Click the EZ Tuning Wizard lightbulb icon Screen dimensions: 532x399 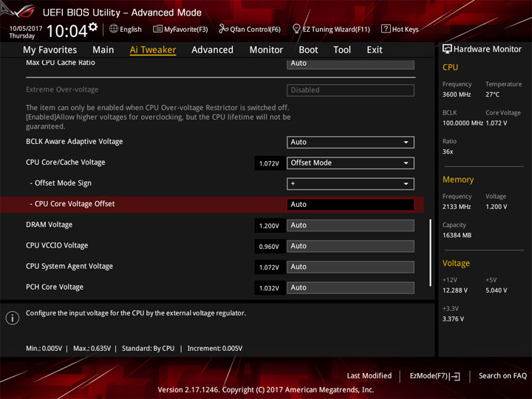[x=296, y=29]
